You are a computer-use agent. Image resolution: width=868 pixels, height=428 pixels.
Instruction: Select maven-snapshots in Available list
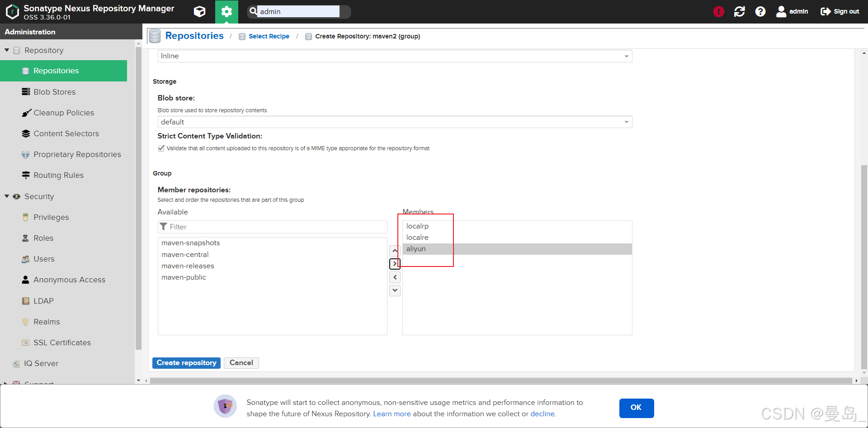click(272, 243)
